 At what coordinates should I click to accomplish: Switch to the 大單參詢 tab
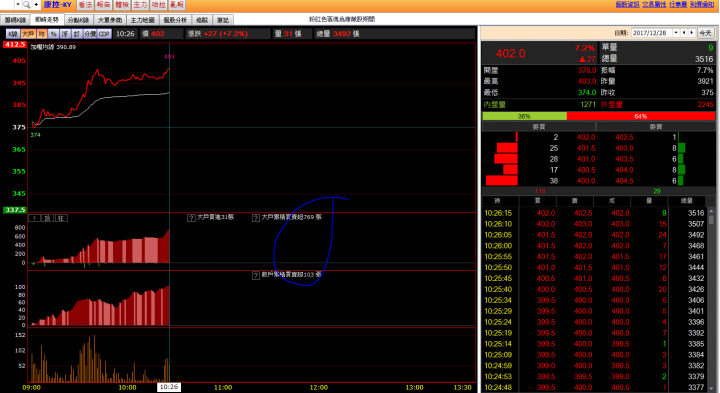(x=110, y=20)
